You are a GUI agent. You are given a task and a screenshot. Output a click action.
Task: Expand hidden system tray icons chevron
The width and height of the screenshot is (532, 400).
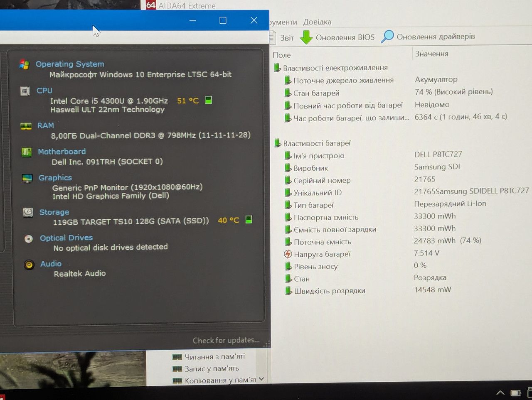tap(500, 393)
